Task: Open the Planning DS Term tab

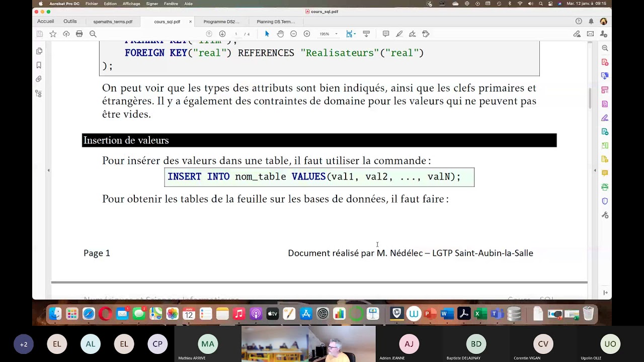Action: [276, 22]
